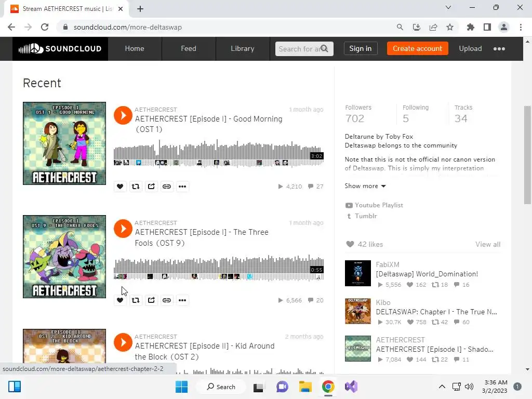This screenshot has width=532, height=399.
Task: Open File Explorer from taskbar
Action: [305, 387]
